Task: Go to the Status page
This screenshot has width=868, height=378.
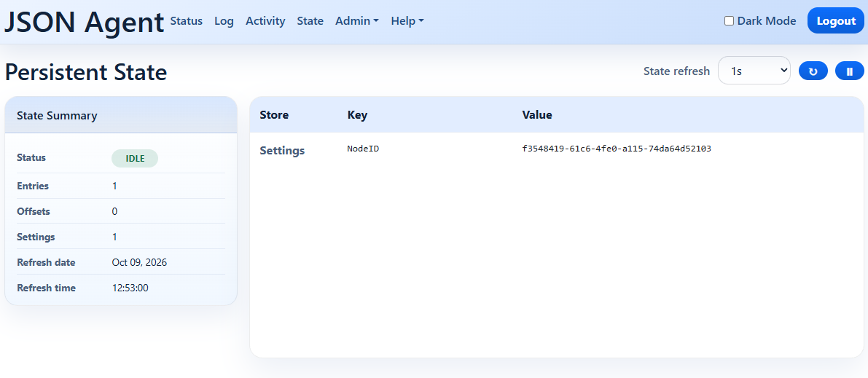Action: 187,21
